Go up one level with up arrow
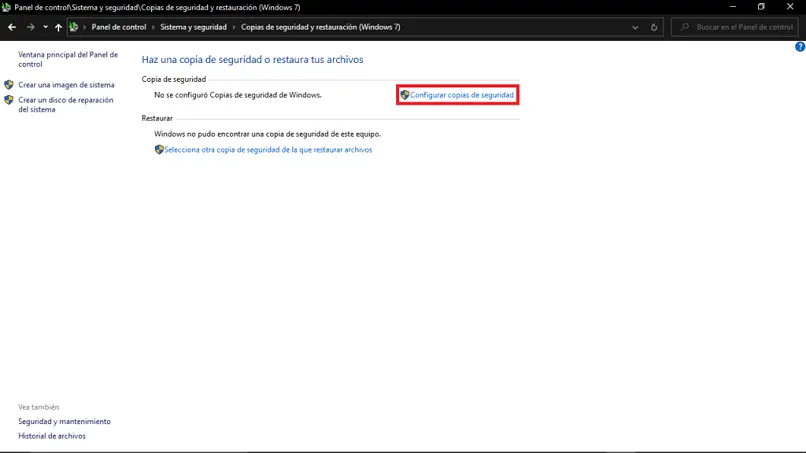 [58, 27]
